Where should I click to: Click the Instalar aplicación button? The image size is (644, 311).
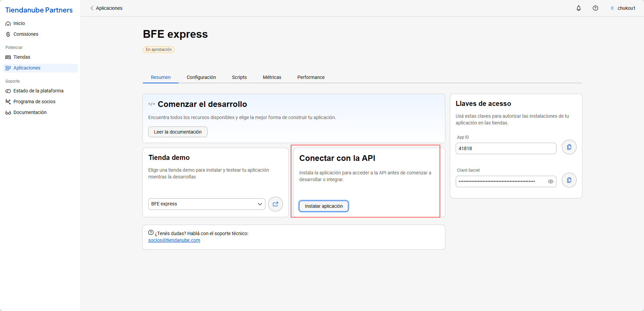tap(324, 206)
